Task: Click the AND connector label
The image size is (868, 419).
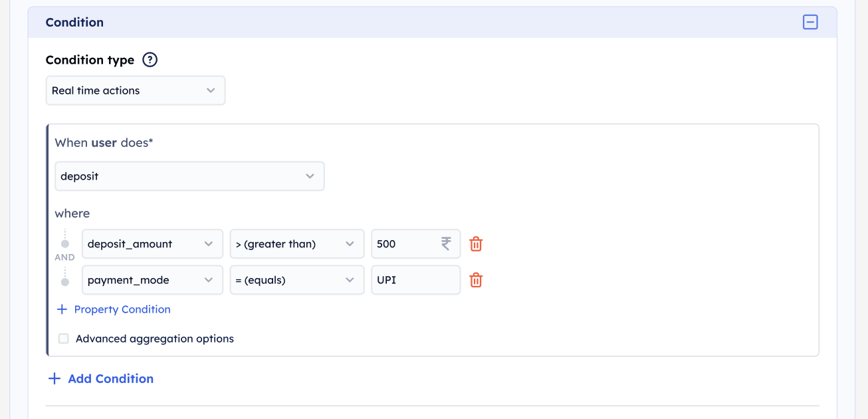Action: pyautogui.click(x=64, y=257)
